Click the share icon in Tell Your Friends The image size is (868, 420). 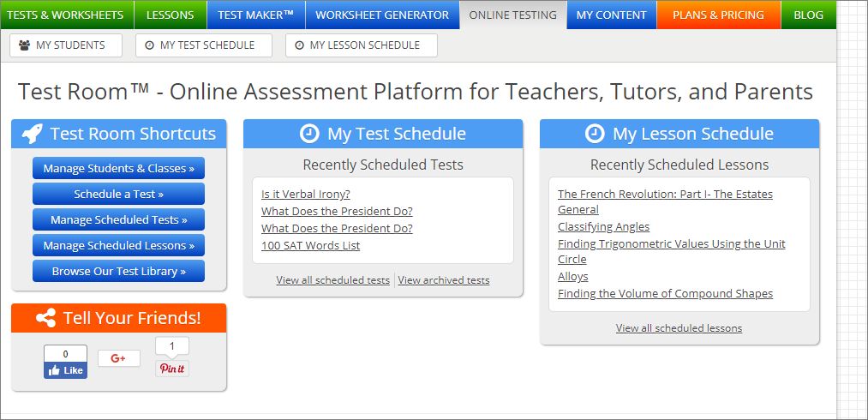coord(46,318)
